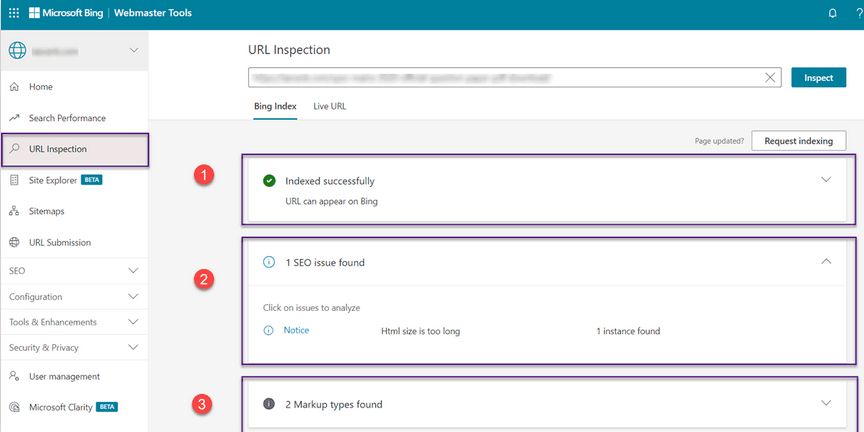Screen dimensions: 864x432
Task: Expand the Configuration section
Action: (x=133, y=296)
